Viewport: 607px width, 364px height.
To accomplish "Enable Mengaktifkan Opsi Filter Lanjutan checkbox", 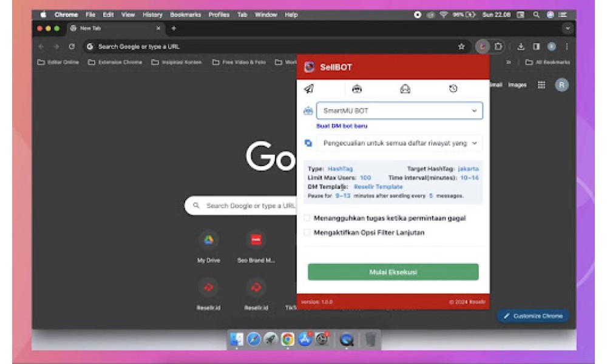I will (307, 232).
